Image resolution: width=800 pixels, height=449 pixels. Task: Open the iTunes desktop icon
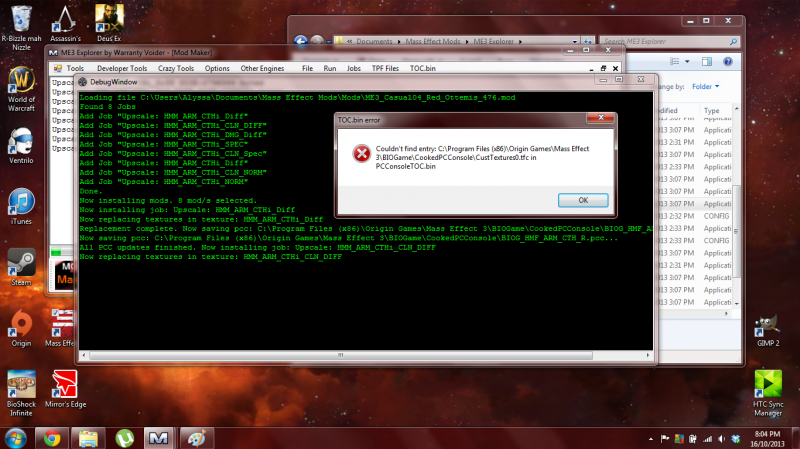22,205
